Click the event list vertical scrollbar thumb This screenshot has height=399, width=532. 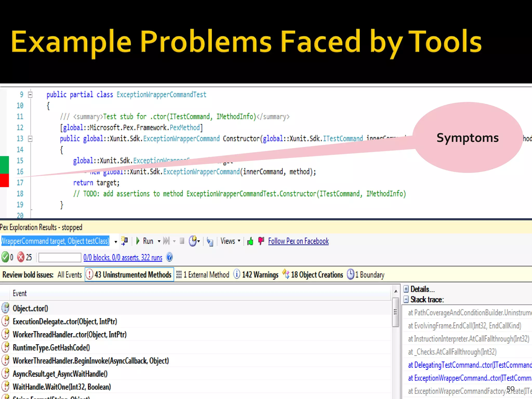coord(395,312)
